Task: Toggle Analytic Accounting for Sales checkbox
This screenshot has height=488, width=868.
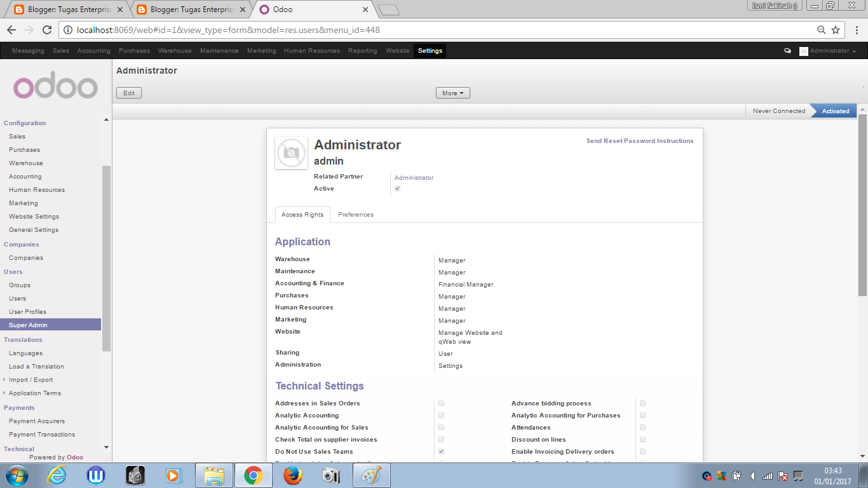Action: tap(441, 427)
